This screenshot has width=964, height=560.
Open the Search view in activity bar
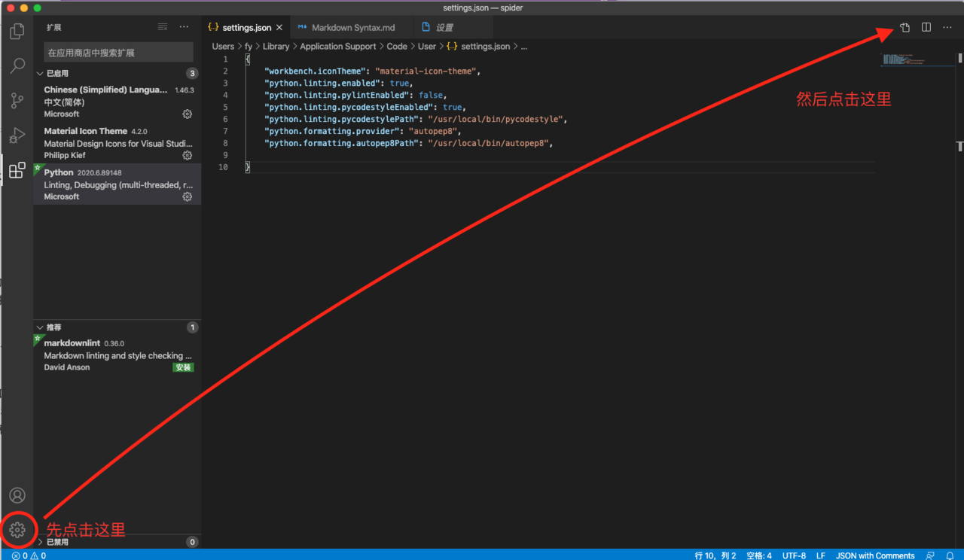pos(17,66)
